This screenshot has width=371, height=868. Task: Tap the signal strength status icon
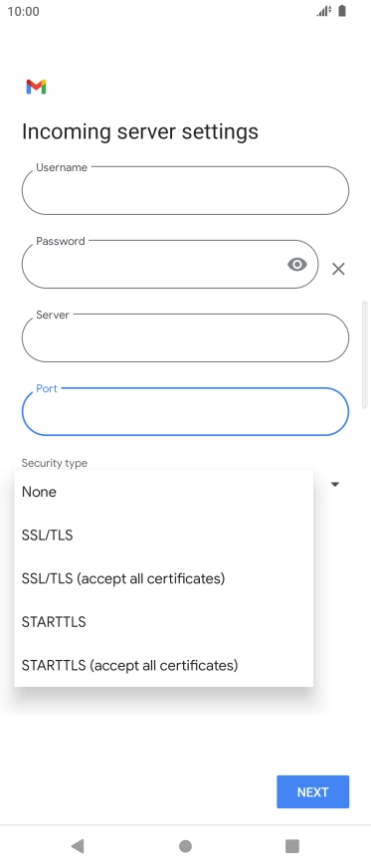pos(324,11)
